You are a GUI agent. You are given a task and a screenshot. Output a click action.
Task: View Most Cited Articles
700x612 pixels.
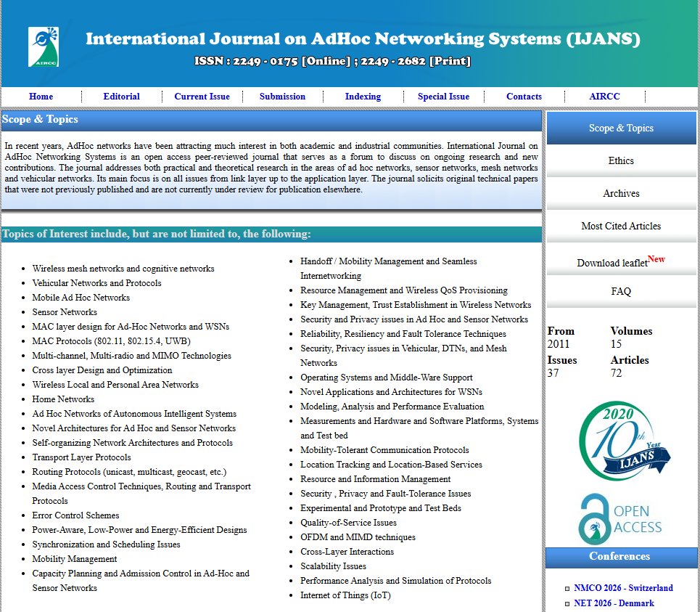click(620, 226)
